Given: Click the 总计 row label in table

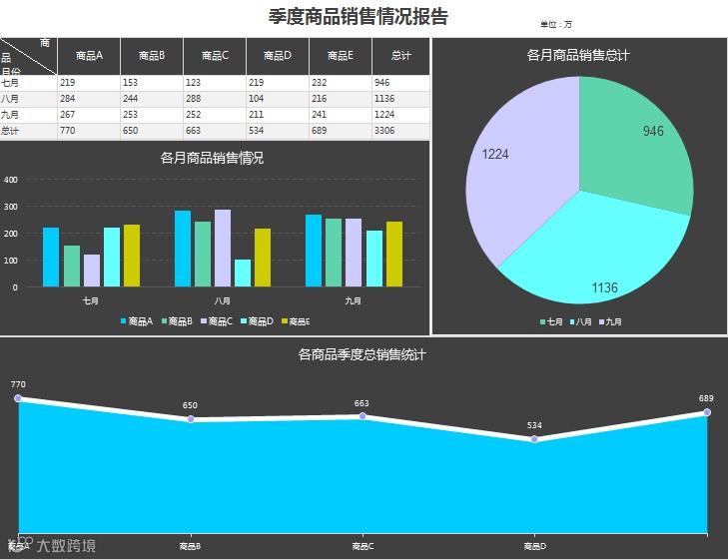Looking at the screenshot, I should coord(29,131).
